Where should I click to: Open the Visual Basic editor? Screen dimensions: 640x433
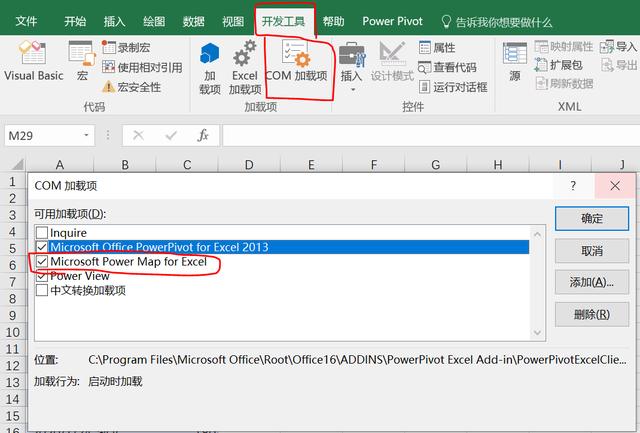[33, 61]
